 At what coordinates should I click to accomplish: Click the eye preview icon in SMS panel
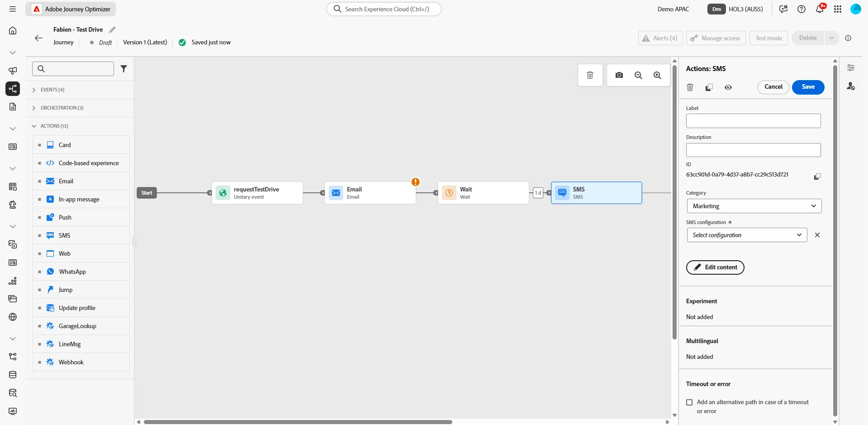click(728, 87)
